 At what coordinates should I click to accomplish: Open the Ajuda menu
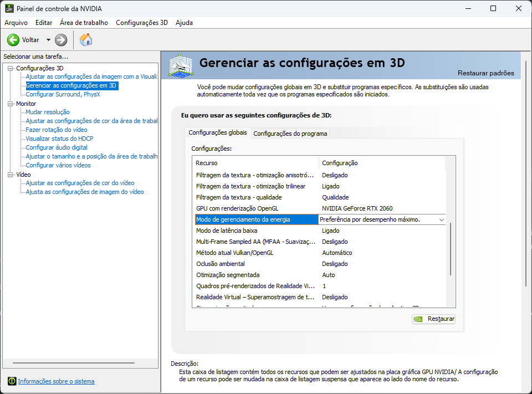(x=184, y=23)
